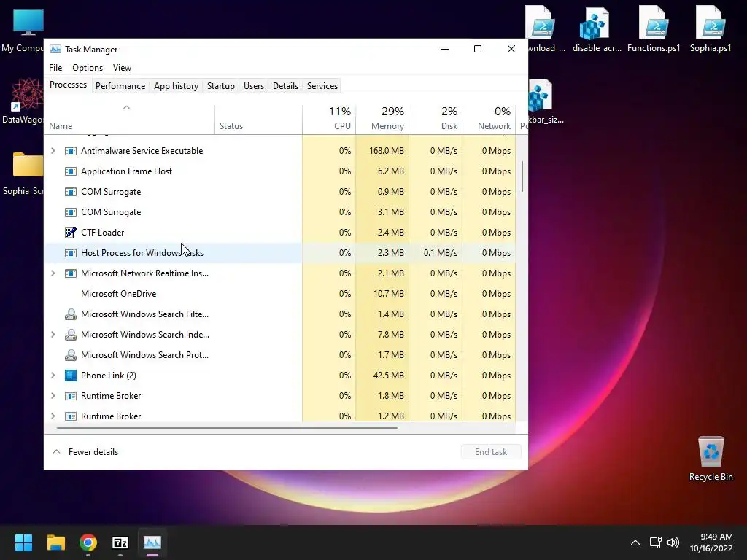Open 7-Zip from the taskbar
This screenshot has width=747, height=560.
tap(120, 542)
